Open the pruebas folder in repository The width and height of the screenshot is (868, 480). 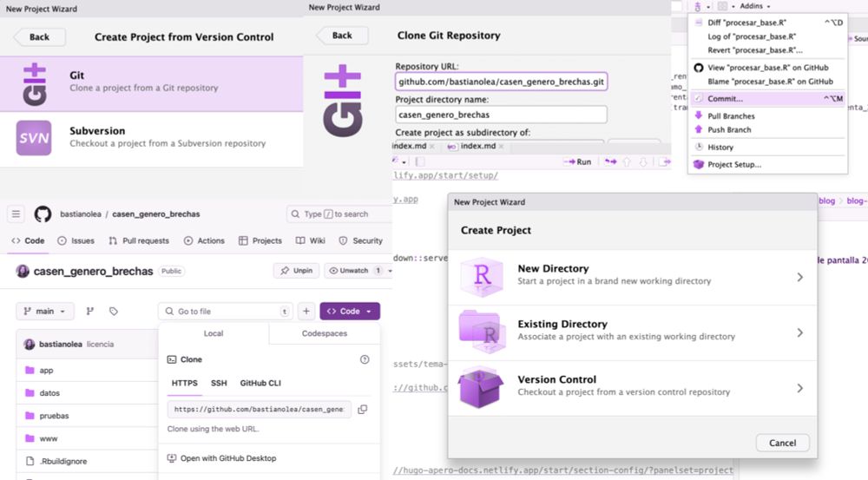click(54, 416)
